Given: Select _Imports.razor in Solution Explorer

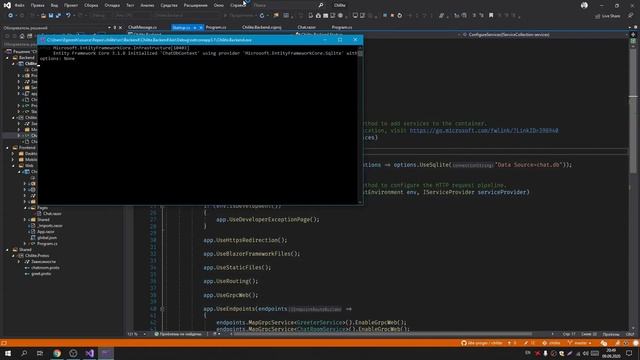Looking at the screenshot, I should [x=50, y=226].
